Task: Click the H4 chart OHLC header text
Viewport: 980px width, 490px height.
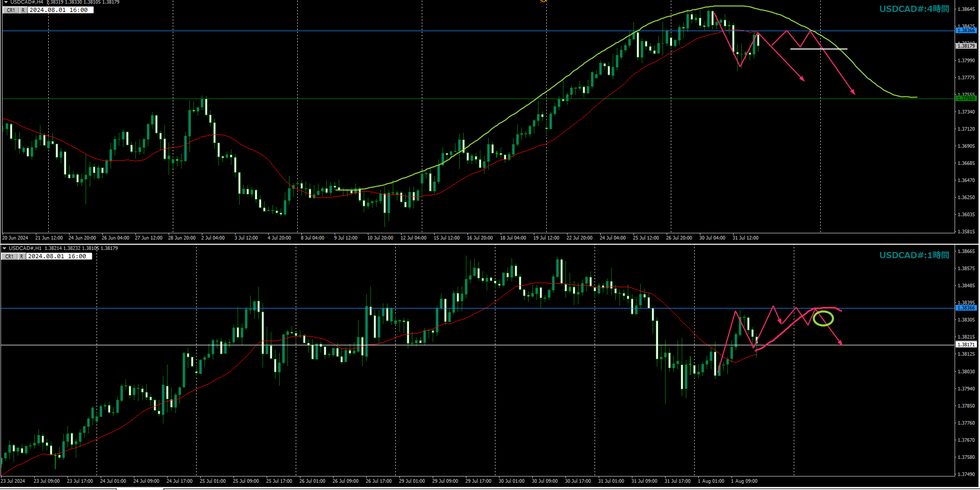Action: click(x=65, y=2)
